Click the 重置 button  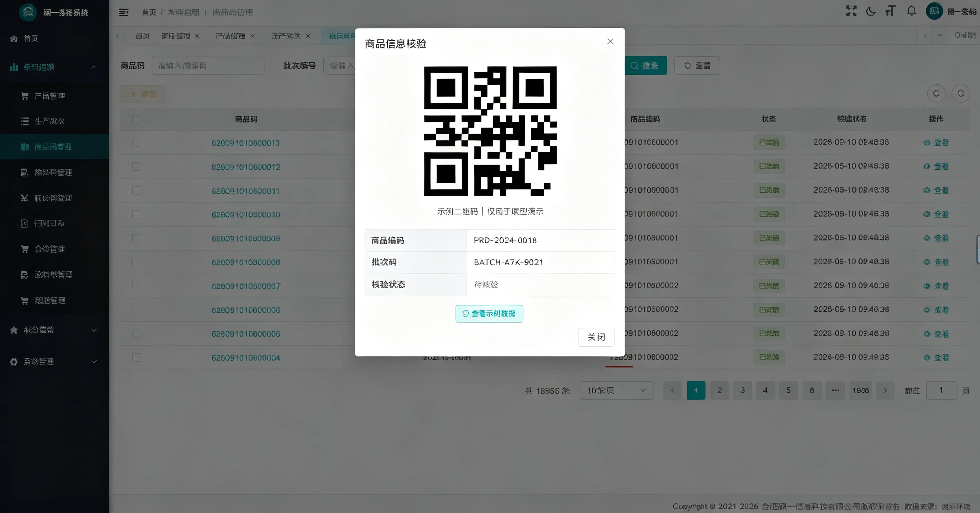[697, 66]
